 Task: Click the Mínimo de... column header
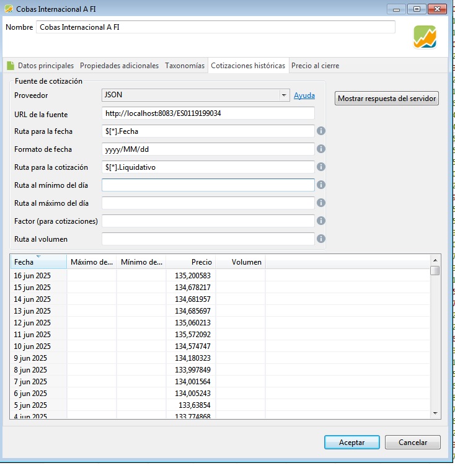141,262
